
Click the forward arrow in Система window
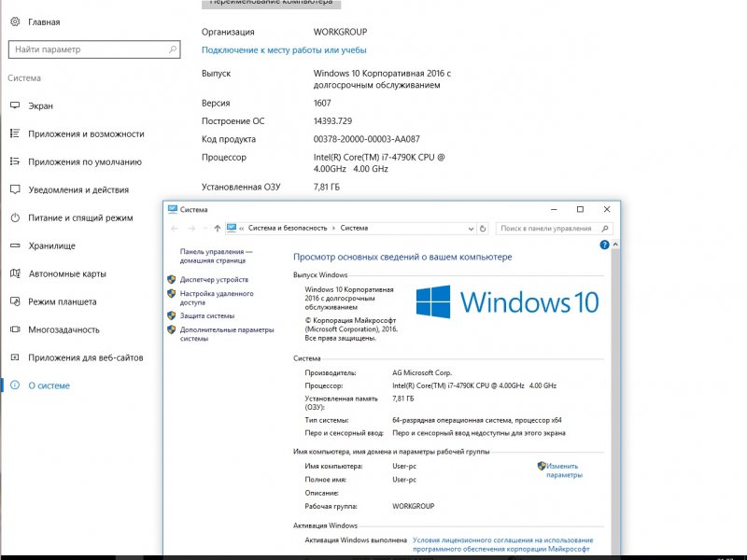tap(191, 229)
